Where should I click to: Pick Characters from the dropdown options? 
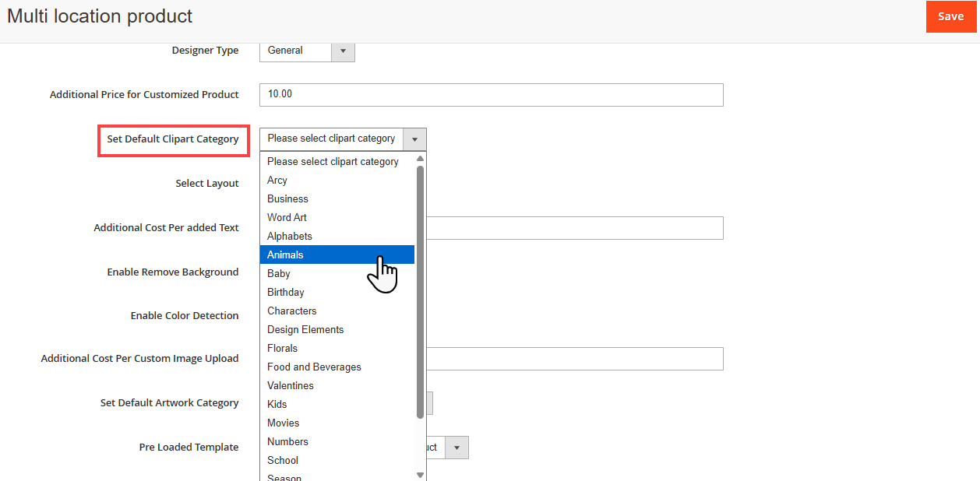coord(291,311)
